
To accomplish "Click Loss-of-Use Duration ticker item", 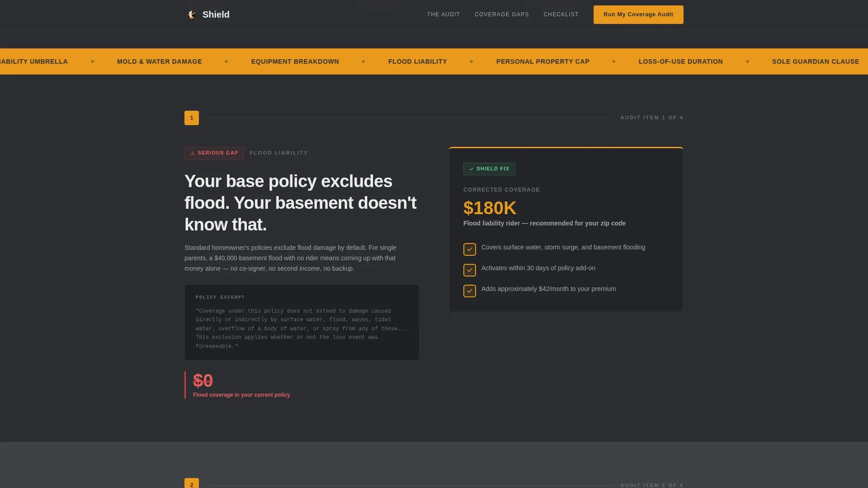I will click(x=681, y=61).
